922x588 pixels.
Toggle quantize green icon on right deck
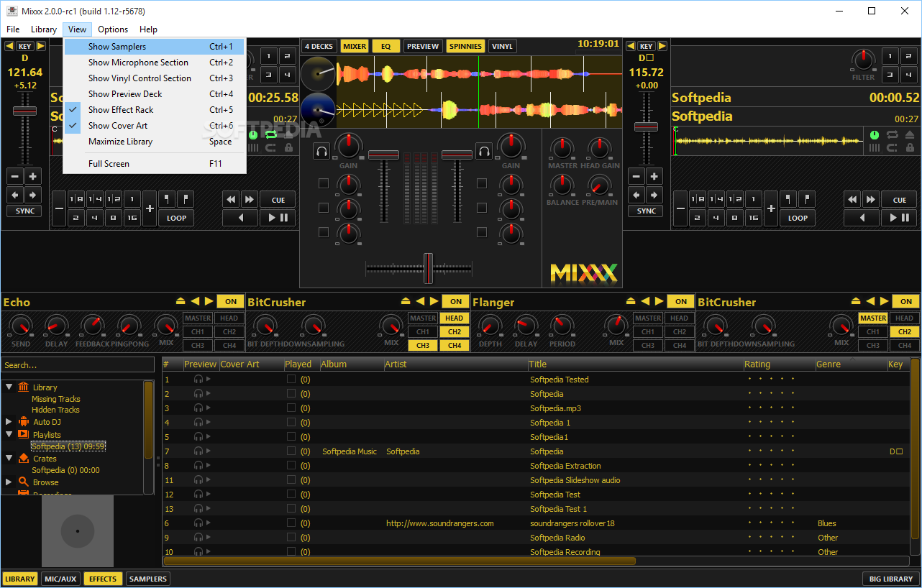pos(874,134)
